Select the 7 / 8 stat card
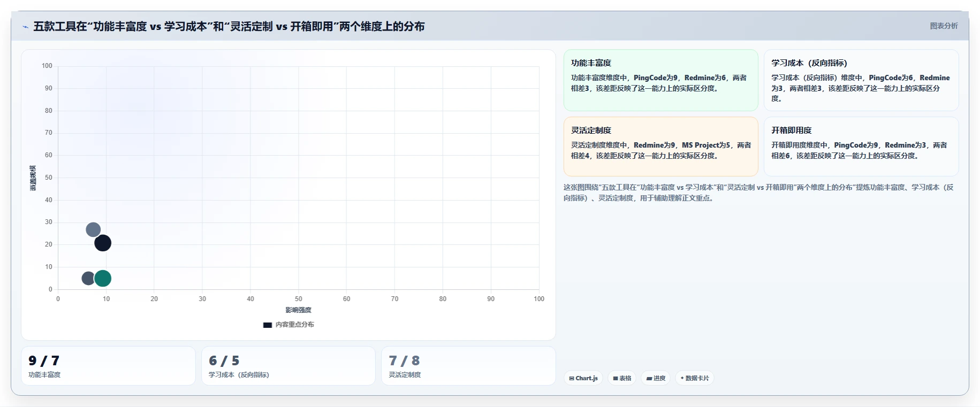Image resolution: width=980 pixels, height=407 pixels. (468, 366)
